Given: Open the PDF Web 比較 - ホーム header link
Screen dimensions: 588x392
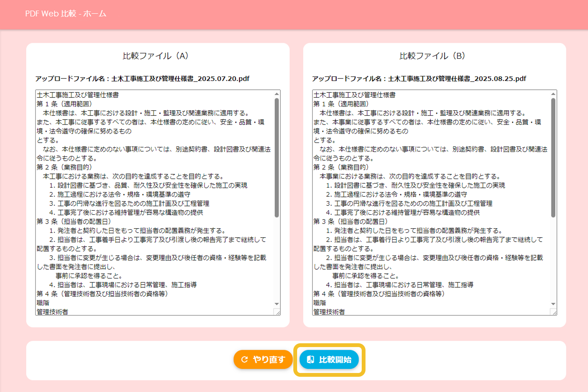Looking at the screenshot, I should coord(66,14).
